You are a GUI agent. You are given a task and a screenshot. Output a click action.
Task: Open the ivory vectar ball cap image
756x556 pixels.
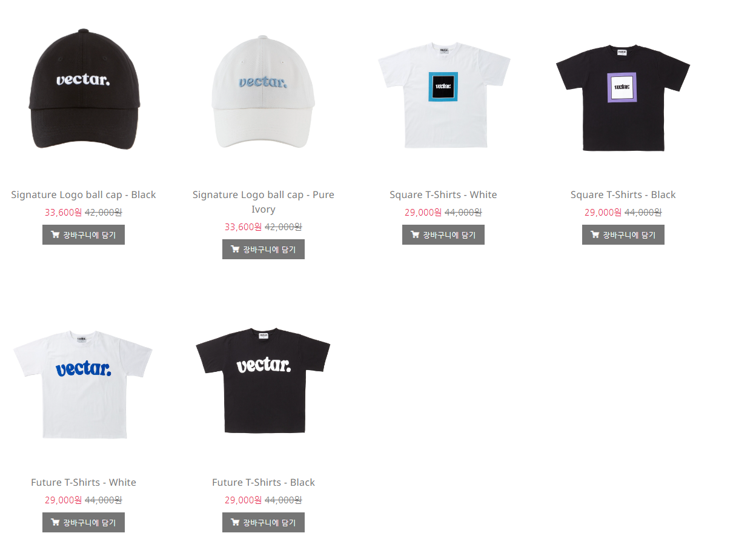point(264,91)
